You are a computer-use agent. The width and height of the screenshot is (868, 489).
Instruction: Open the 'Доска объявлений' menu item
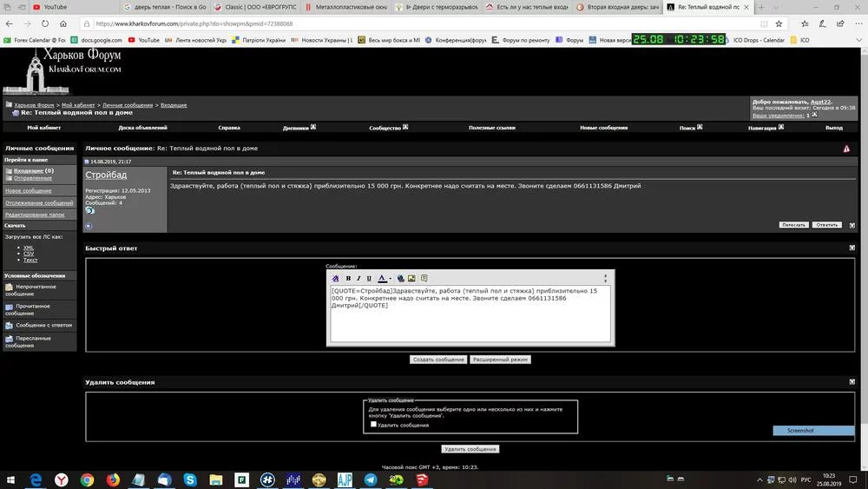pyautogui.click(x=142, y=128)
